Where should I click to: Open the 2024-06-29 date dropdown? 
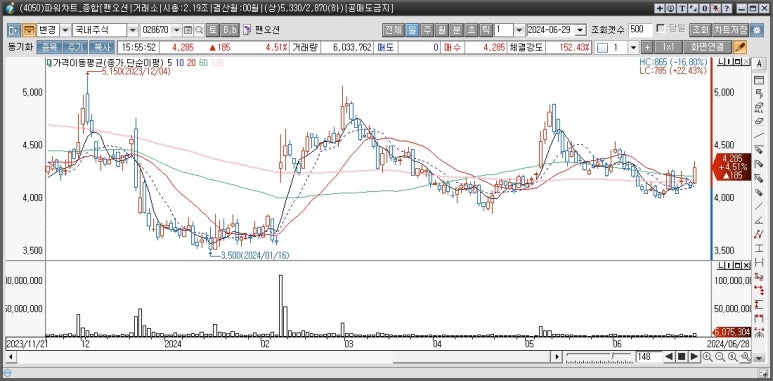click(x=581, y=30)
